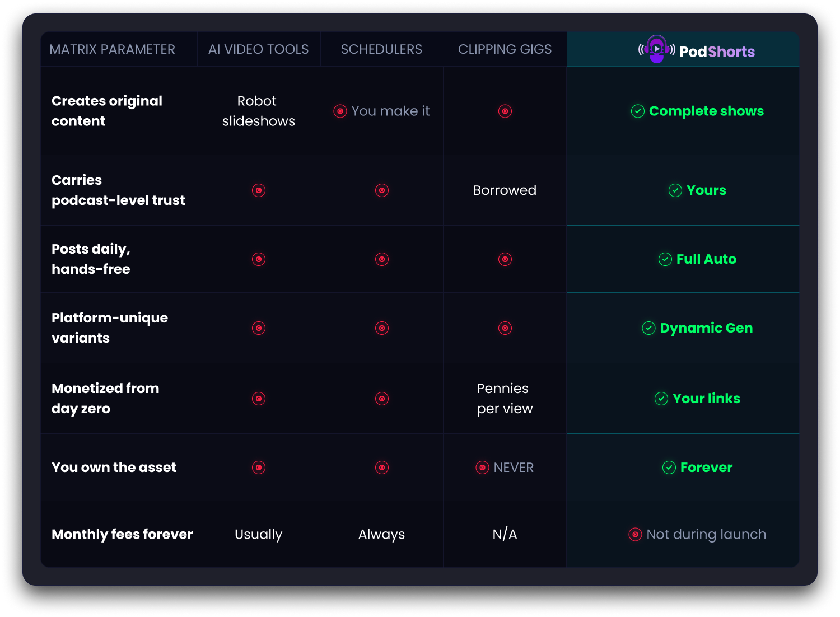The width and height of the screenshot is (840, 617).
Task: Click the PodShorts logo in the header
Action: click(x=697, y=50)
